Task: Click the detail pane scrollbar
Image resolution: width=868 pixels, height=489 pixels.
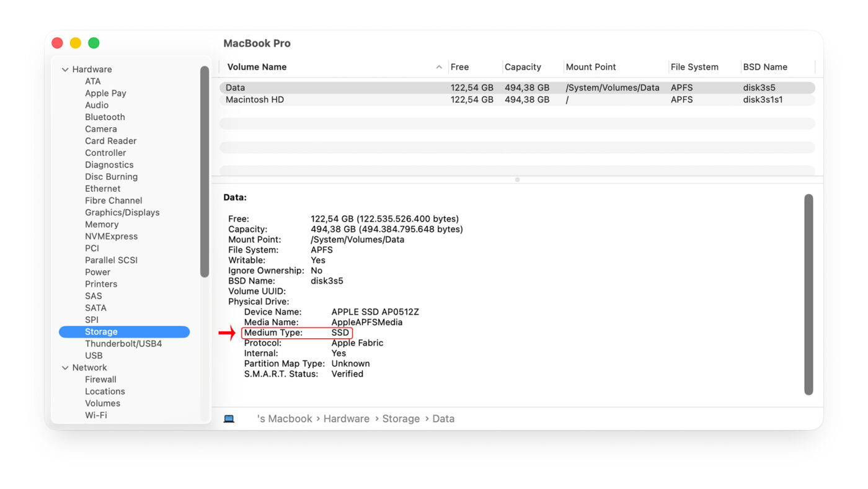Action: pyautogui.click(x=808, y=294)
